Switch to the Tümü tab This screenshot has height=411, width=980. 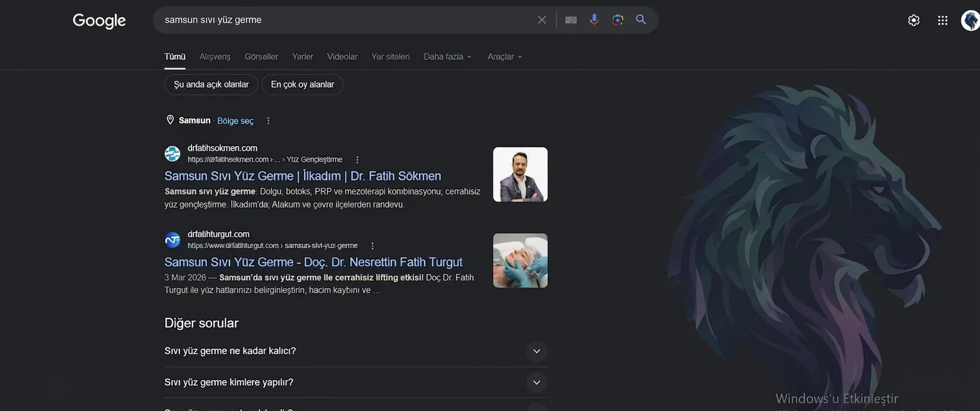click(x=175, y=57)
